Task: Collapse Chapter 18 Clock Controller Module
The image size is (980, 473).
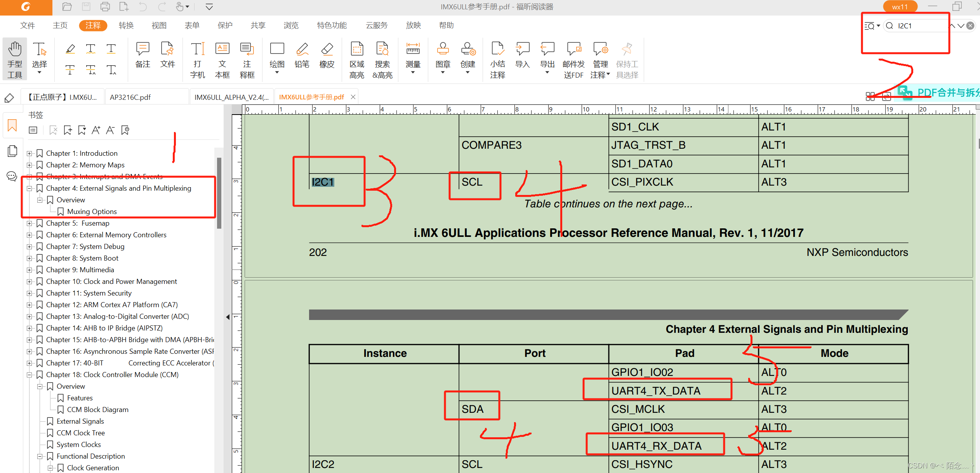Action: [x=29, y=375]
